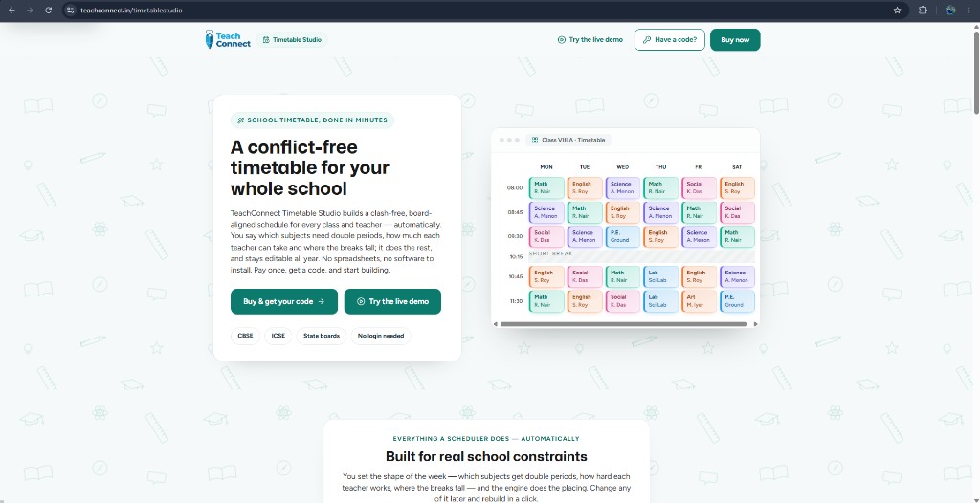Open the Try the live demo header link

[590, 40]
